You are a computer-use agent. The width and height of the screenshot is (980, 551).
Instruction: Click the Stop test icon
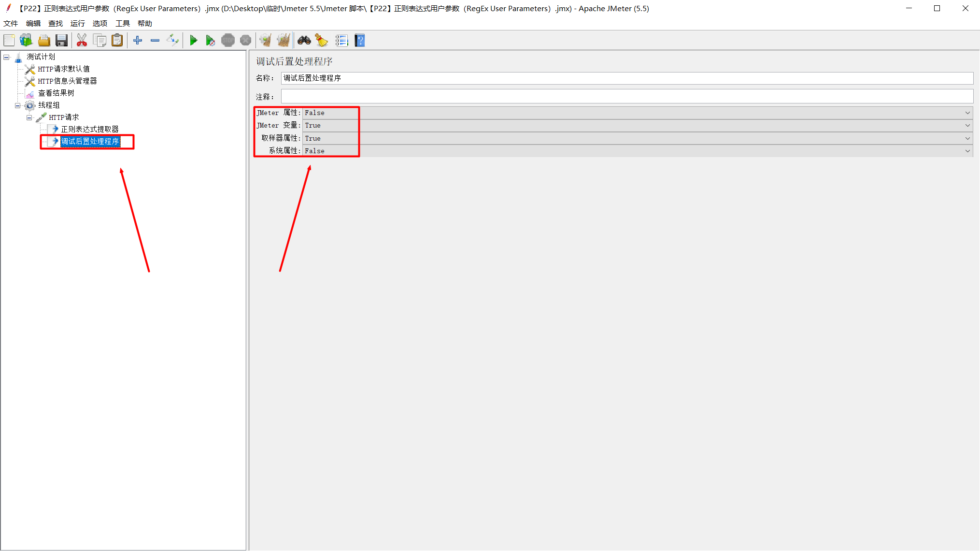tap(228, 41)
